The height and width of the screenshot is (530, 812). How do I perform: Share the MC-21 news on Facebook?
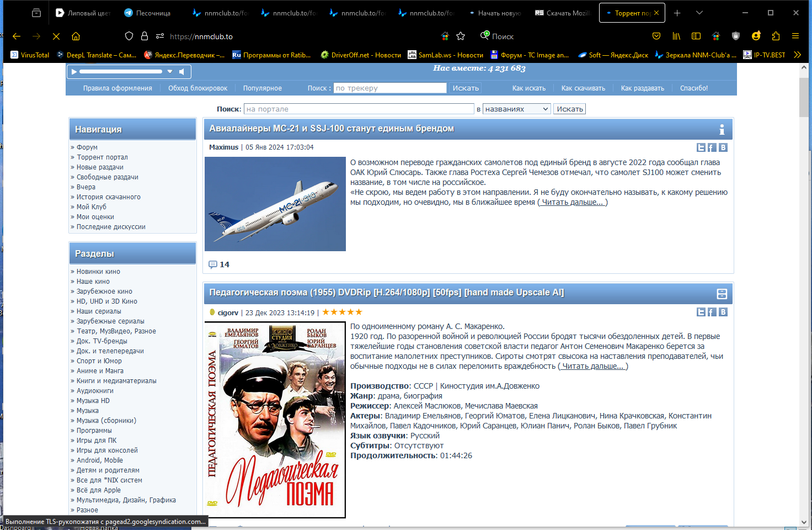[x=711, y=147]
